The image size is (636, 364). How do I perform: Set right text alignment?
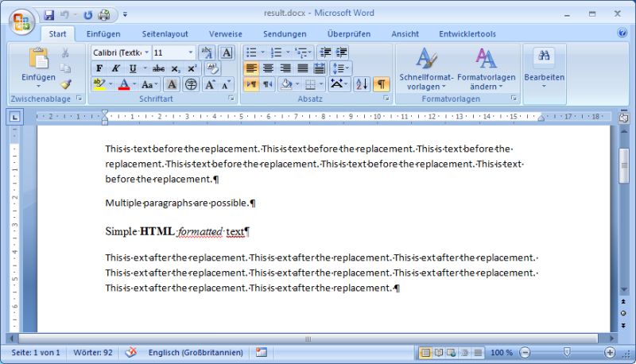[x=285, y=68]
